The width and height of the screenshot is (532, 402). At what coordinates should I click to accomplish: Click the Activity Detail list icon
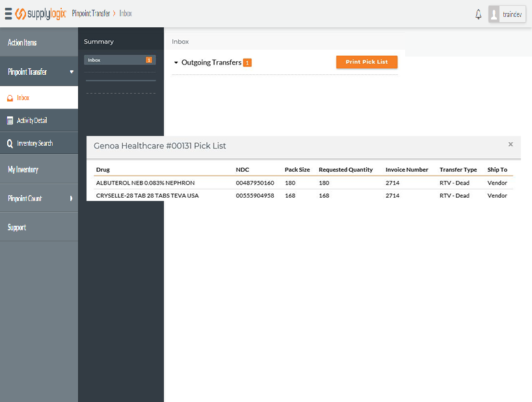coord(10,120)
